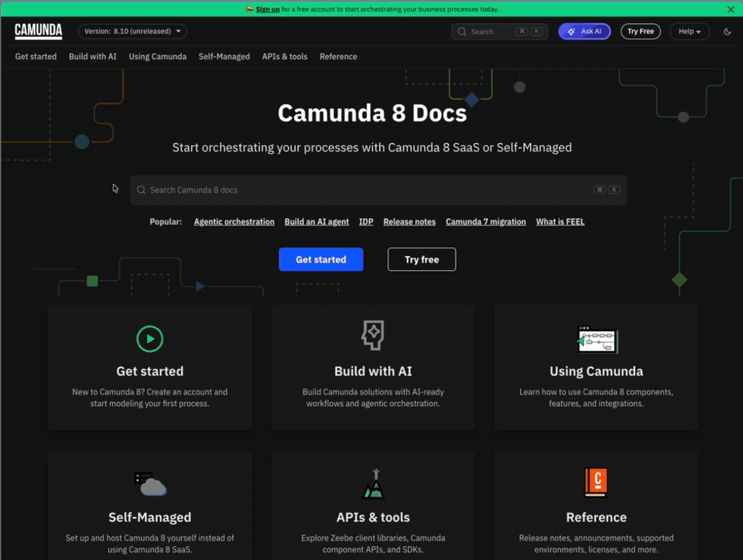Open the What is FEEL link
Image resolution: width=743 pixels, height=560 pixels.
tap(560, 221)
